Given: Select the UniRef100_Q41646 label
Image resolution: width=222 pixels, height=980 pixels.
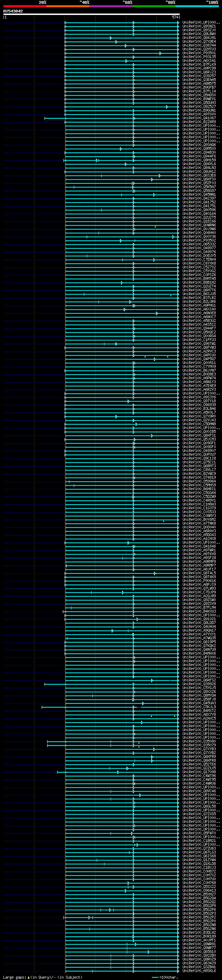Looking at the screenshot, I should pos(199,546).
